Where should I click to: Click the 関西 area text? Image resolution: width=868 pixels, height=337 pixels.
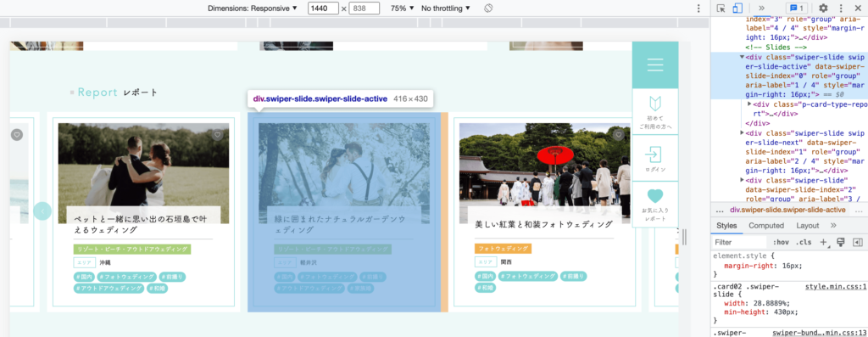[506, 262]
